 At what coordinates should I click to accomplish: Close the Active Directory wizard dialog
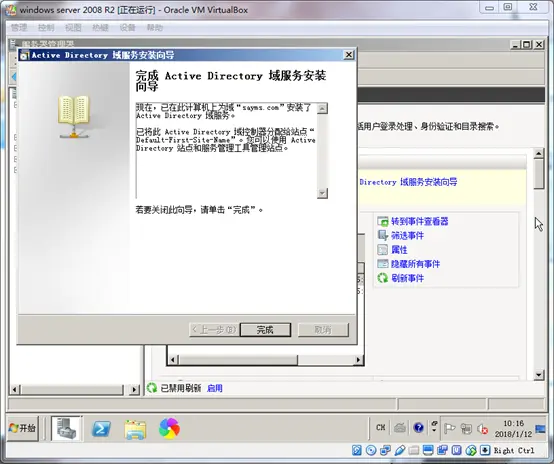pos(349,55)
